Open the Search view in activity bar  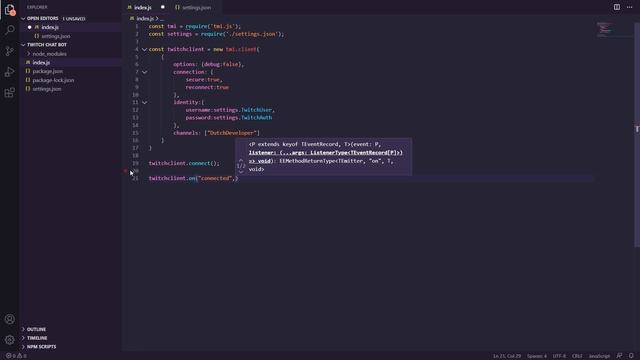9,30
